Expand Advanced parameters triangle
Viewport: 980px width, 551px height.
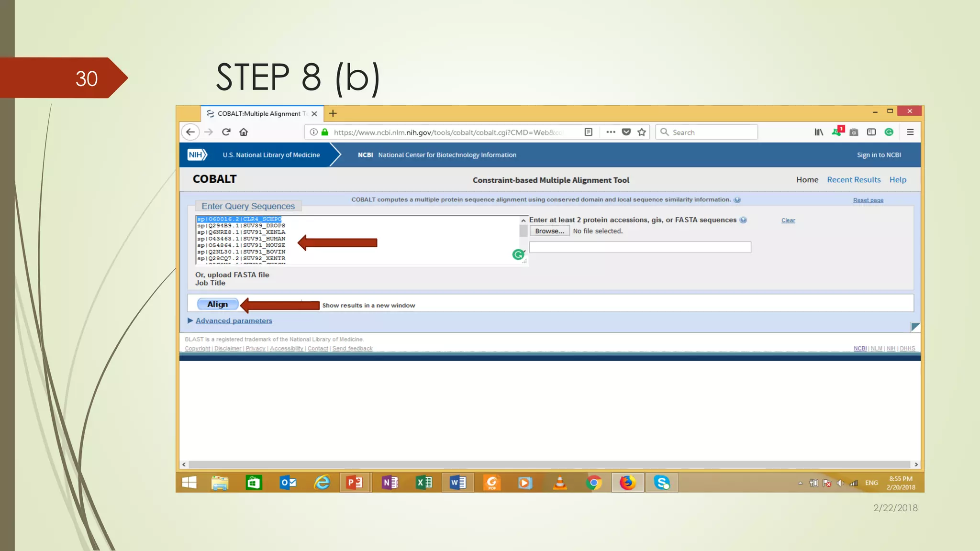tap(190, 320)
